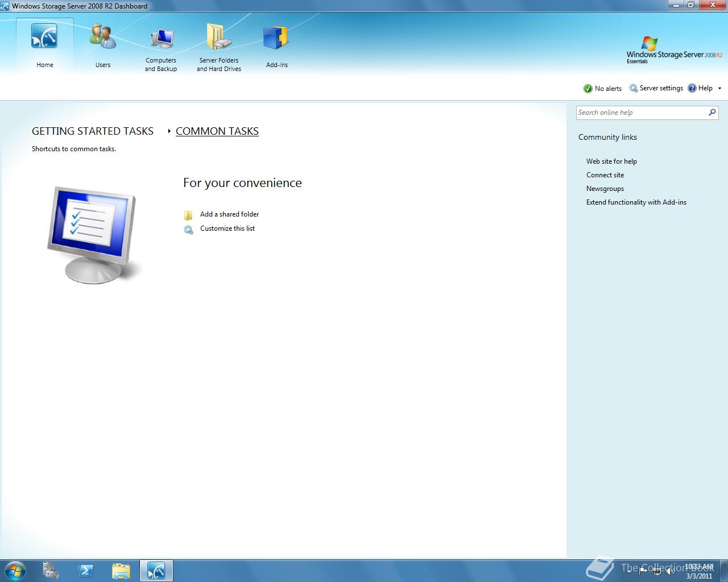Image resolution: width=728 pixels, height=582 pixels.
Task: Launch PowerShell from the taskbar
Action: coord(86,571)
